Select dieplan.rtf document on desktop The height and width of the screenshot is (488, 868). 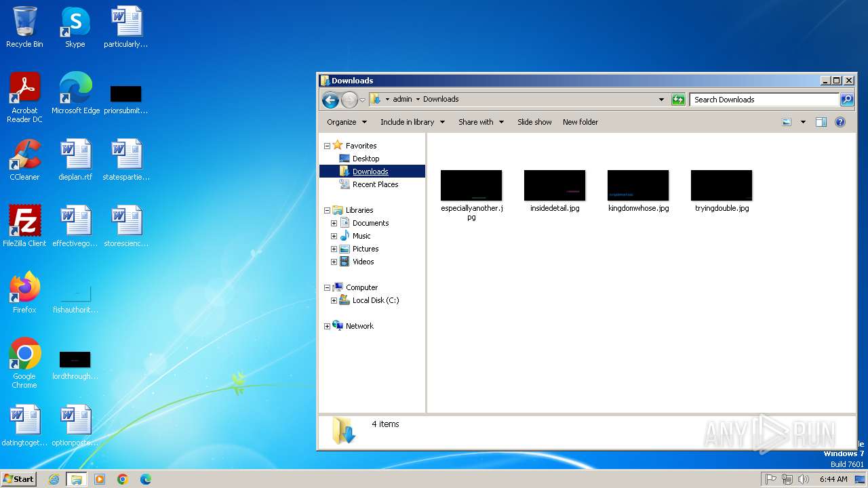click(75, 160)
